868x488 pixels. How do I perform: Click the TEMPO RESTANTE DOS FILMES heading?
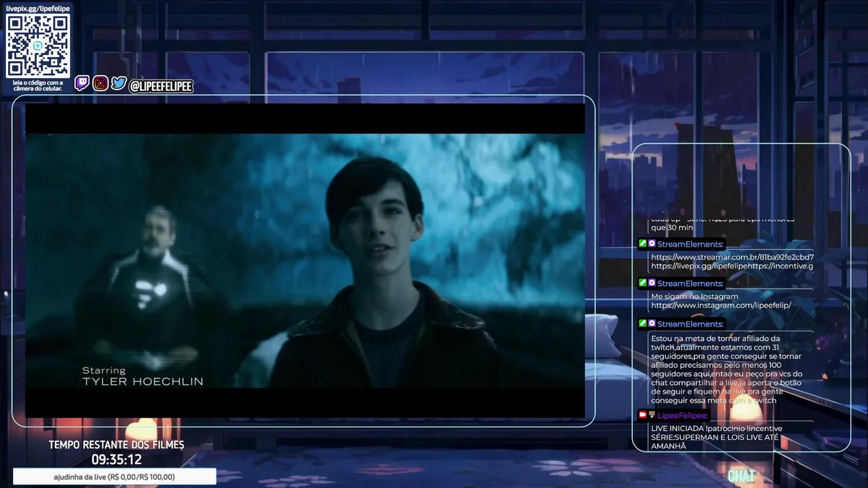click(117, 445)
